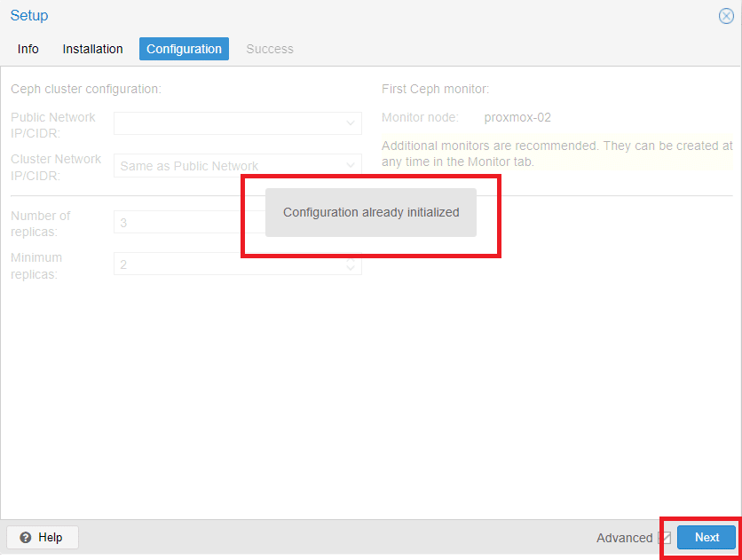Click the greyed-out Success tab
Screen dimensions: 742x560
[270, 49]
